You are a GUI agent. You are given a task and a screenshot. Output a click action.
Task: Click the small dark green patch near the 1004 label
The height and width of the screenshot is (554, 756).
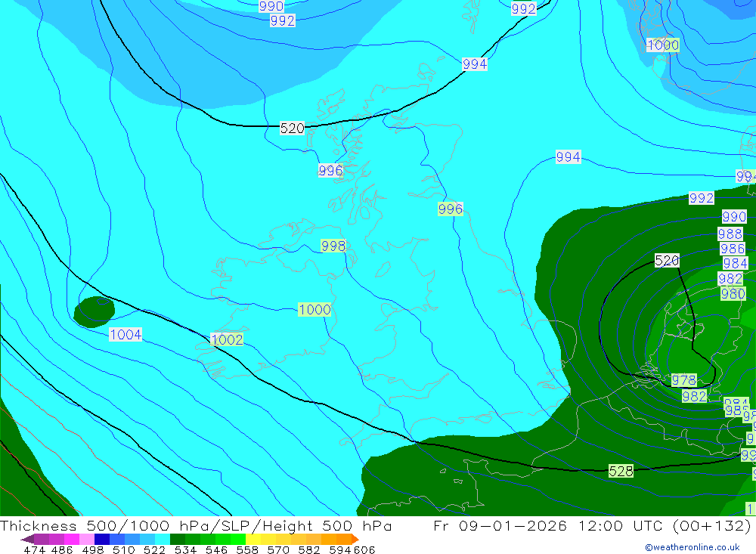pyautogui.click(x=94, y=312)
